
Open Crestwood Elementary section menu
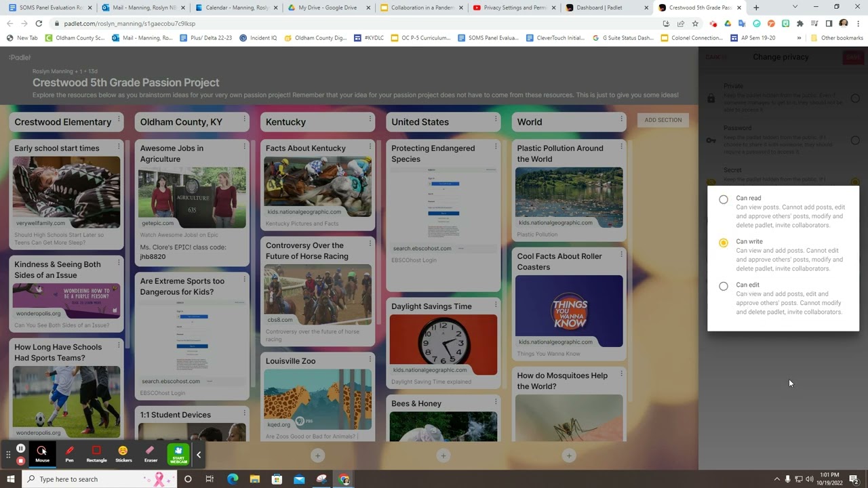pos(119,119)
